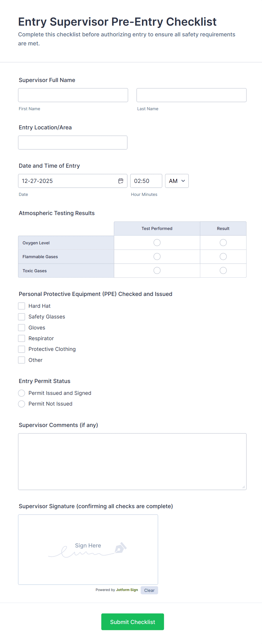Enable the Safety Glasses checkbox
Screen dimensions: 262x644
point(21,317)
